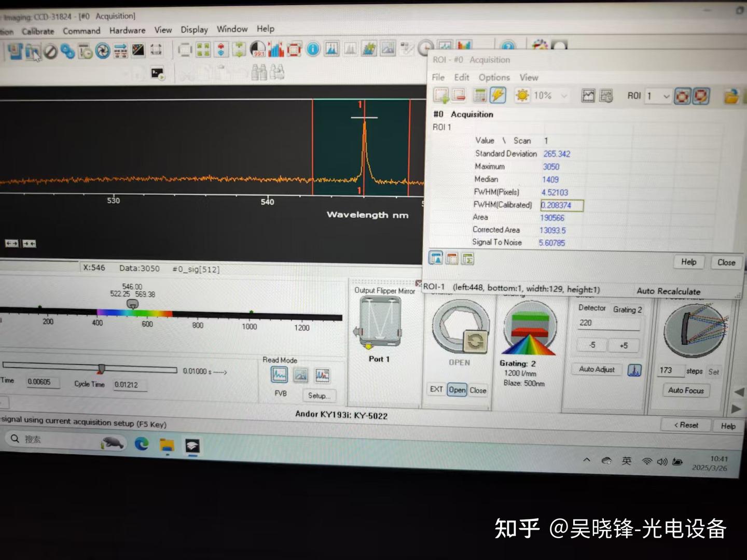Image resolution: width=747 pixels, height=560 pixels.
Task: Click the small spectrum icon beside Auto Adjust
Action: coord(634,369)
